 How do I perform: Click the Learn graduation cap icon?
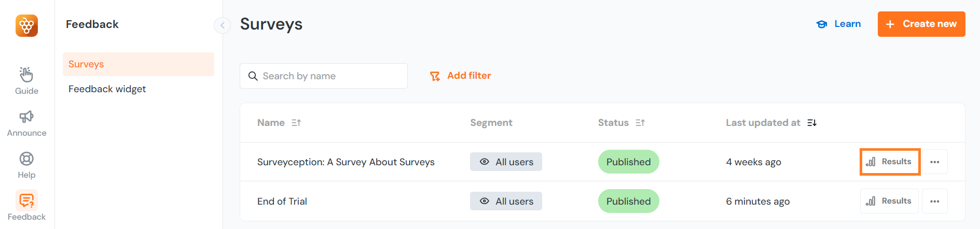[x=822, y=24]
